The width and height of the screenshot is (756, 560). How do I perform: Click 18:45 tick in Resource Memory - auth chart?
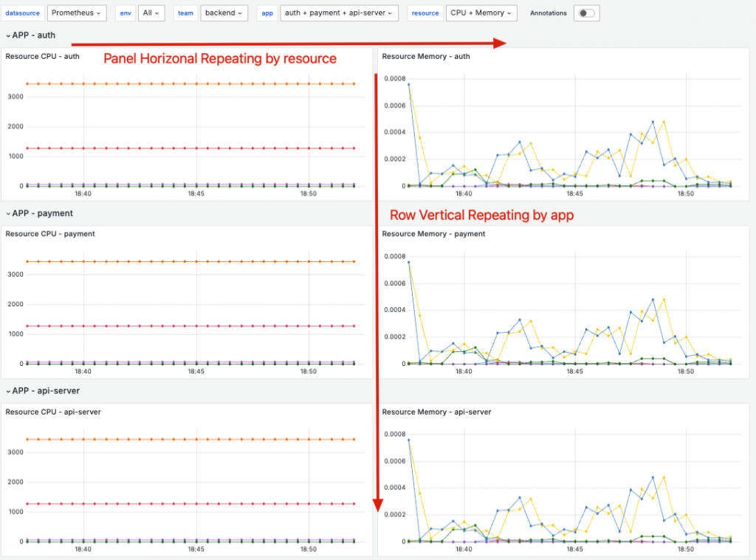[574, 194]
